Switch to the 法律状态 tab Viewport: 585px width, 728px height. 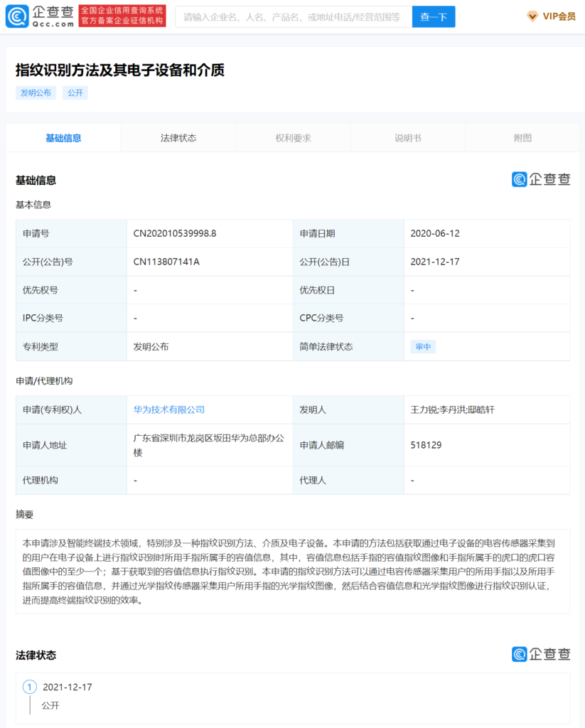pyautogui.click(x=178, y=137)
